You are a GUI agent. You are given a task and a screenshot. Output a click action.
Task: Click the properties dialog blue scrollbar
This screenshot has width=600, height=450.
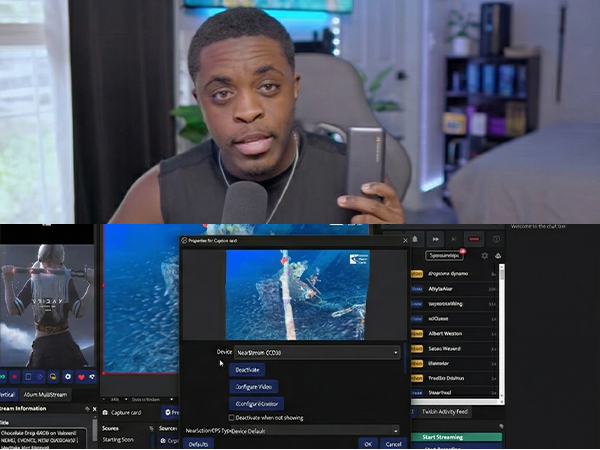[405, 358]
